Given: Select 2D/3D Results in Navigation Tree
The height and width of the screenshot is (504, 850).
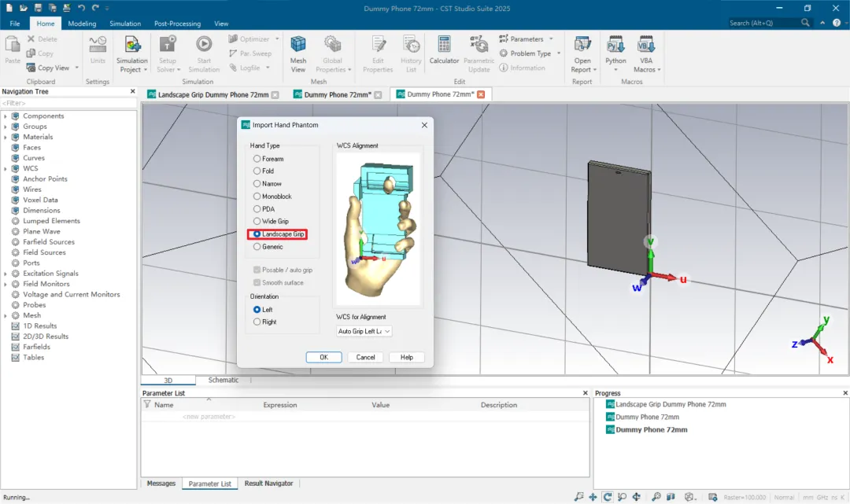Looking at the screenshot, I should point(46,337).
